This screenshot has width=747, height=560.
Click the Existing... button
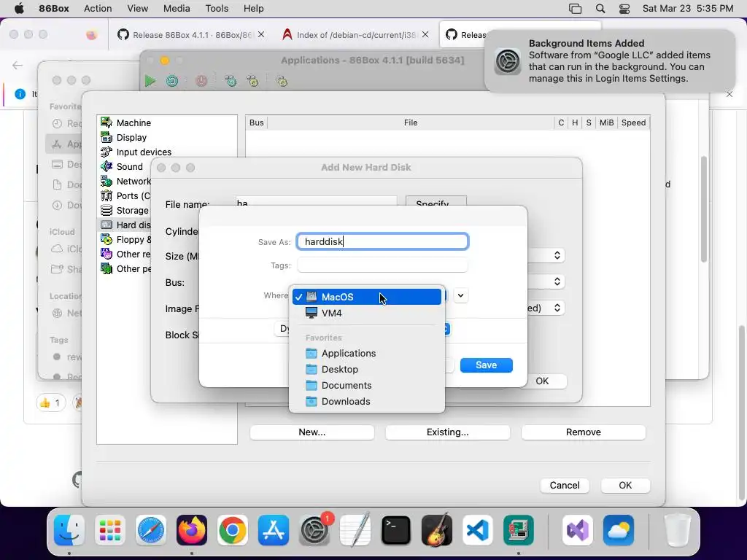(x=448, y=432)
